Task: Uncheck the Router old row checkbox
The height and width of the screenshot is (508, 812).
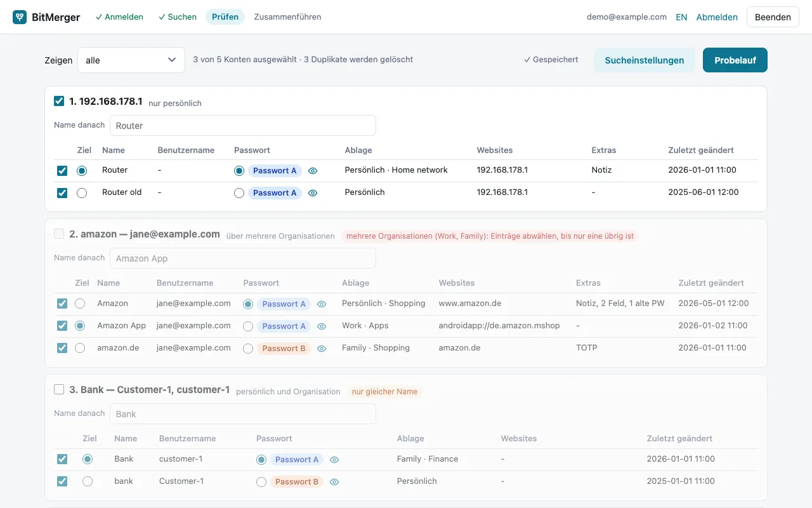Action: [x=62, y=193]
